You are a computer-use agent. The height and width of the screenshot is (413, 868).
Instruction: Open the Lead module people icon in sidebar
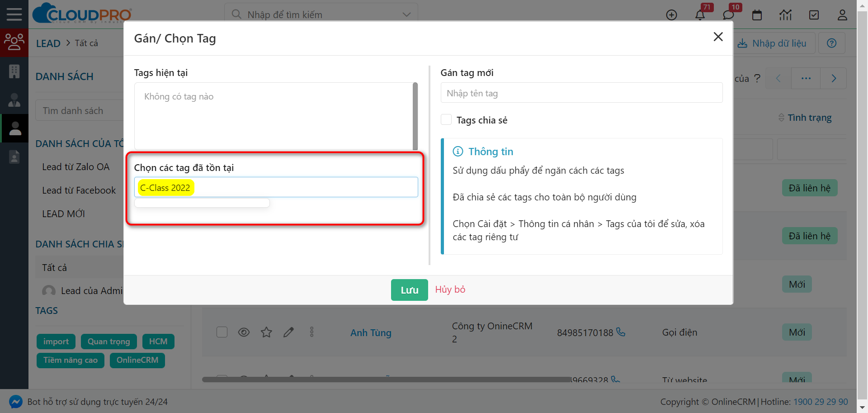pyautogui.click(x=14, y=42)
